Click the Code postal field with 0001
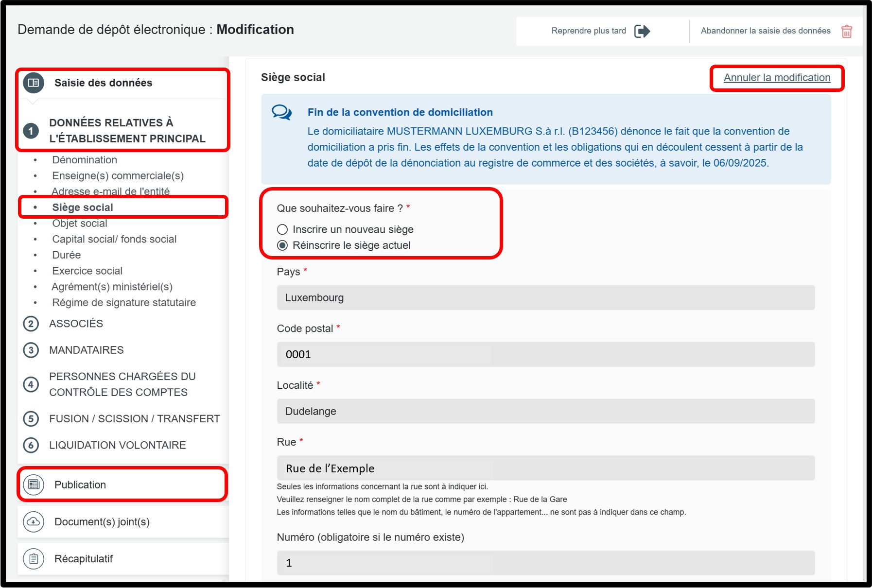The image size is (872, 588). point(545,354)
